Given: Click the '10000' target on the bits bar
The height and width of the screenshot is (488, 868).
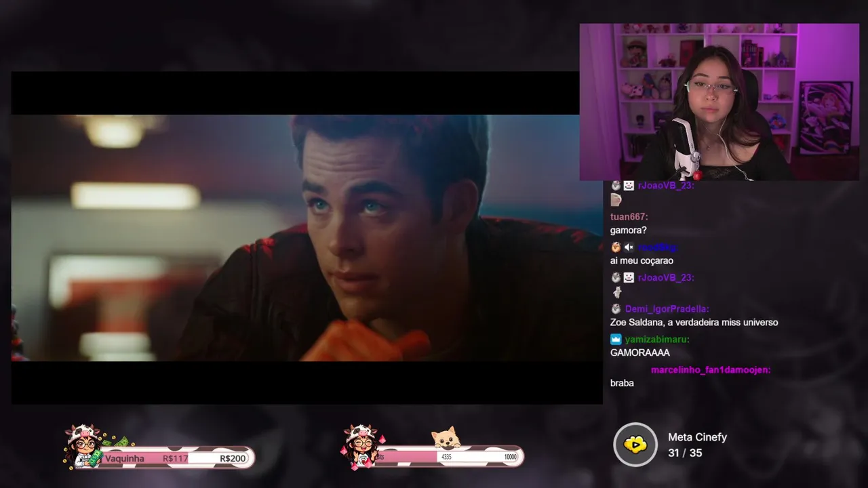Looking at the screenshot, I should 509,457.
